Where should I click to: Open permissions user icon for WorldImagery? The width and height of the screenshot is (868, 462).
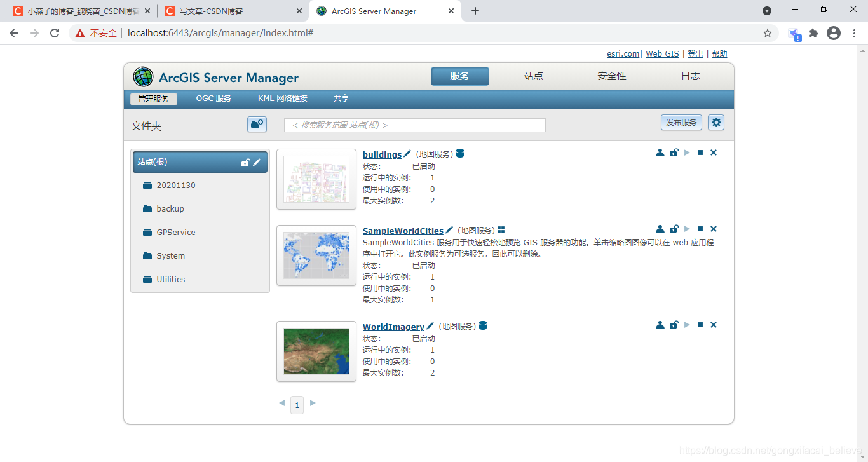coord(660,325)
